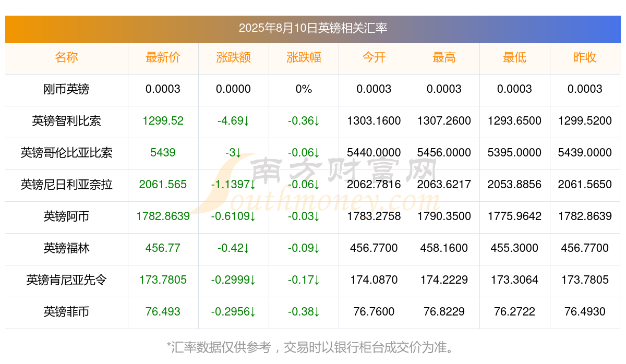The width and height of the screenshot is (626, 364).
Task: Click the percent change -0.17↓
Action: point(304,280)
